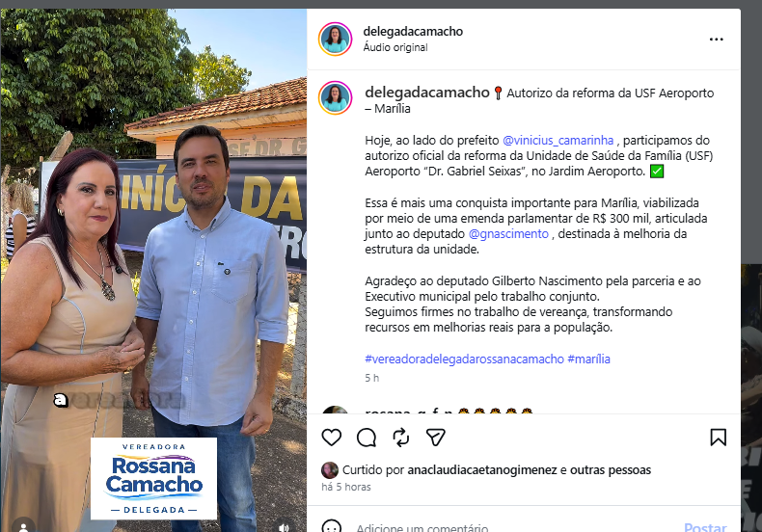Save post with the bookmark icon

718,438
